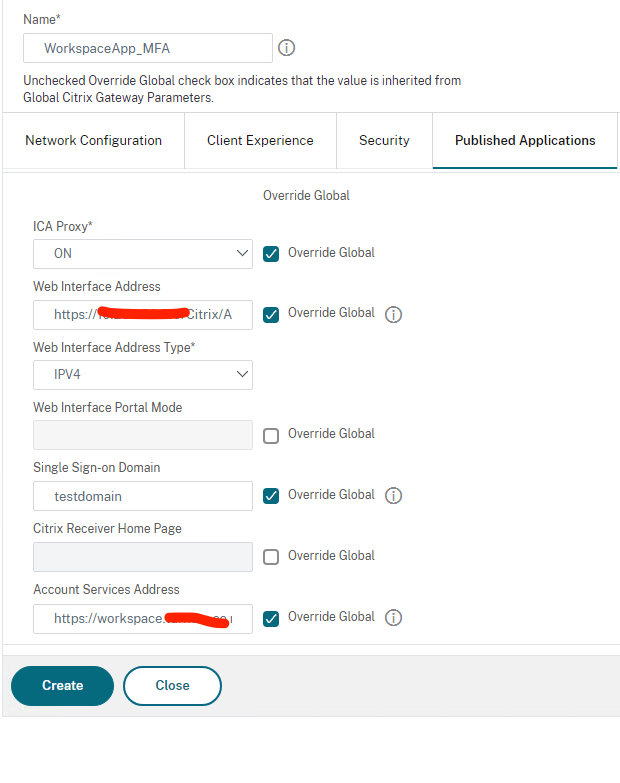This screenshot has height=783, width=620.
Task: Enable Override Global for Citrix Receiver Home Page
Action: tap(270, 556)
